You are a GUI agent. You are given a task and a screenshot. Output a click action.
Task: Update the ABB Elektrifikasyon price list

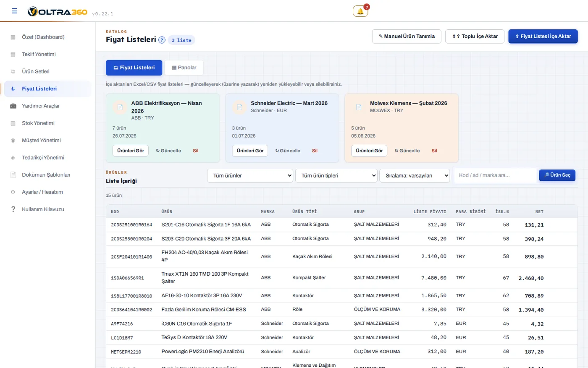coord(168,151)
